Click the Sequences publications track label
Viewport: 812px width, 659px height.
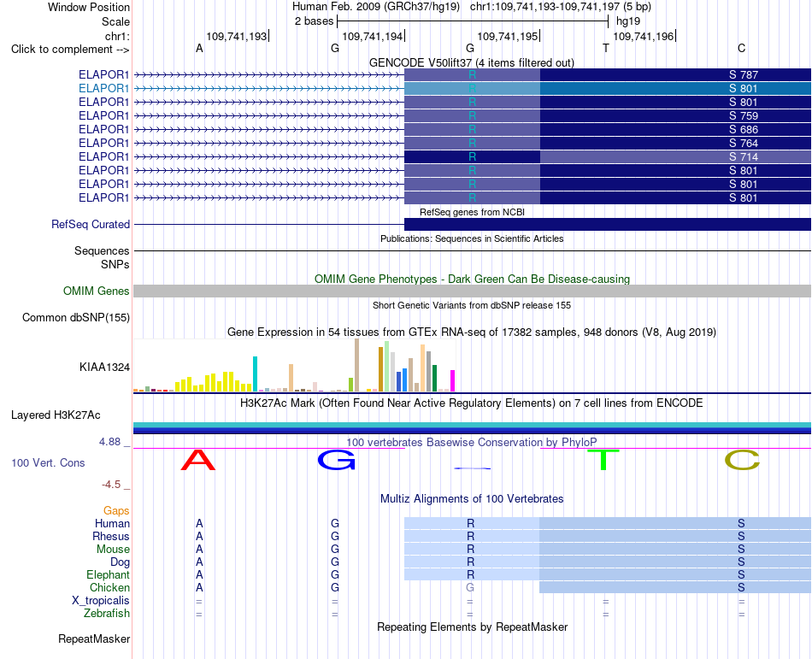click(102, 251)
